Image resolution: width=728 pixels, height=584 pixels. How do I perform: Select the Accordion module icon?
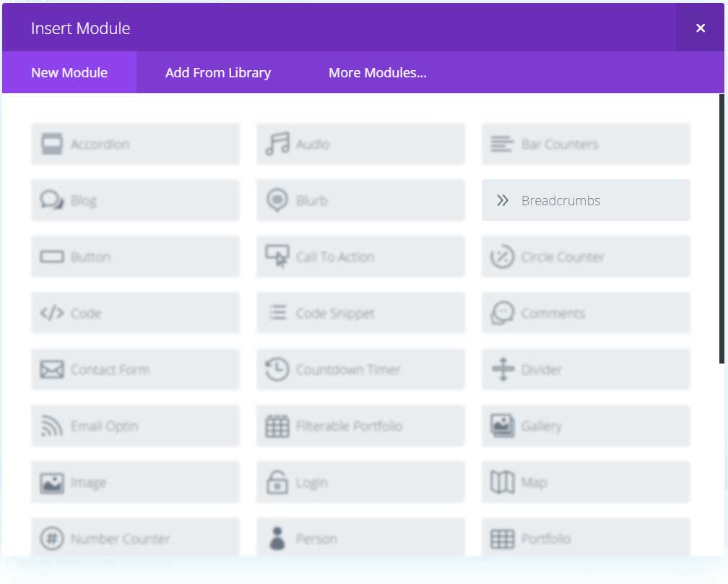click(50, 143)
